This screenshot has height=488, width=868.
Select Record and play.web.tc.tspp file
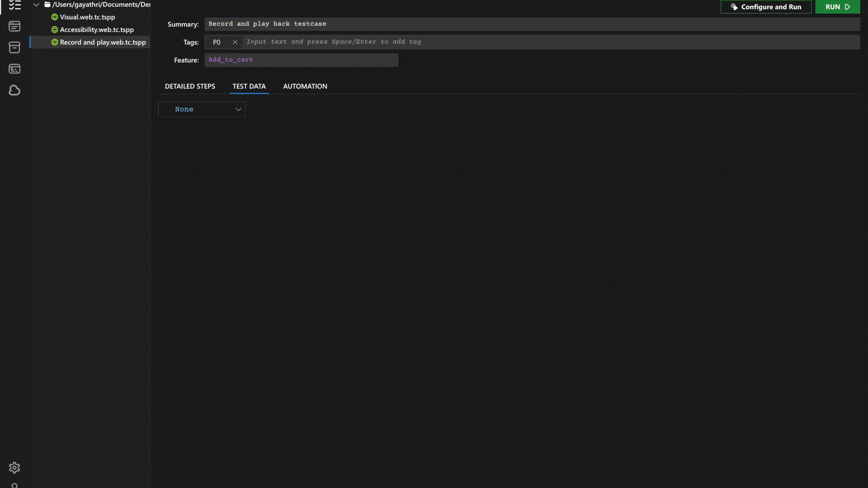click(103, 42)
